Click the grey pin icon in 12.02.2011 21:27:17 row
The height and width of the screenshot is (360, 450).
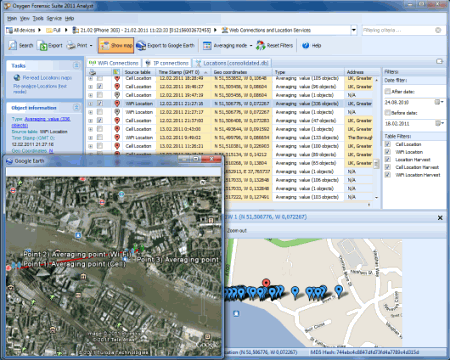(x=117, y=112)
